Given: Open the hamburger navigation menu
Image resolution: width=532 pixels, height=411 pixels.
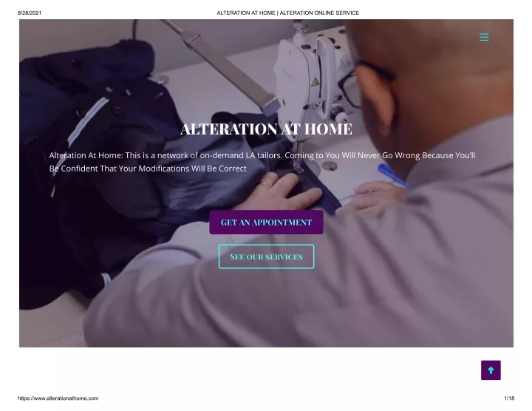Looking at the screenshot, I should tap(484, 37).
